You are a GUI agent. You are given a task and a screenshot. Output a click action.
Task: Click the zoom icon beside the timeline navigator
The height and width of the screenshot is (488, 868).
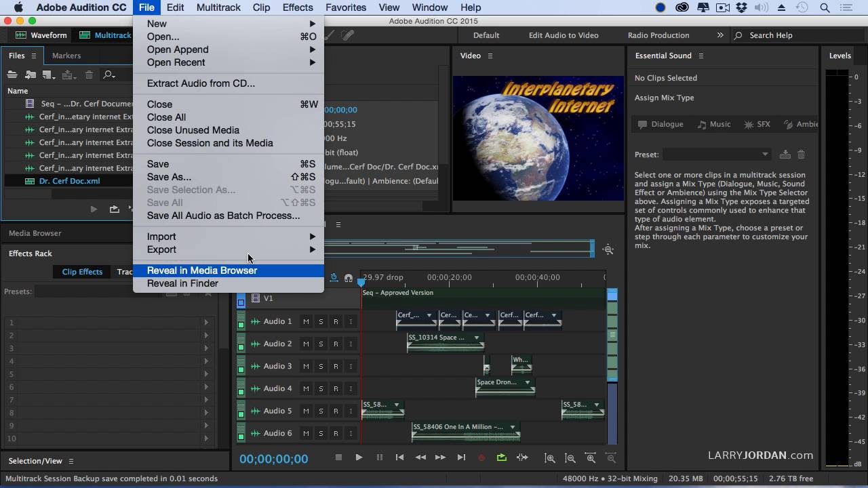(608, 249)
